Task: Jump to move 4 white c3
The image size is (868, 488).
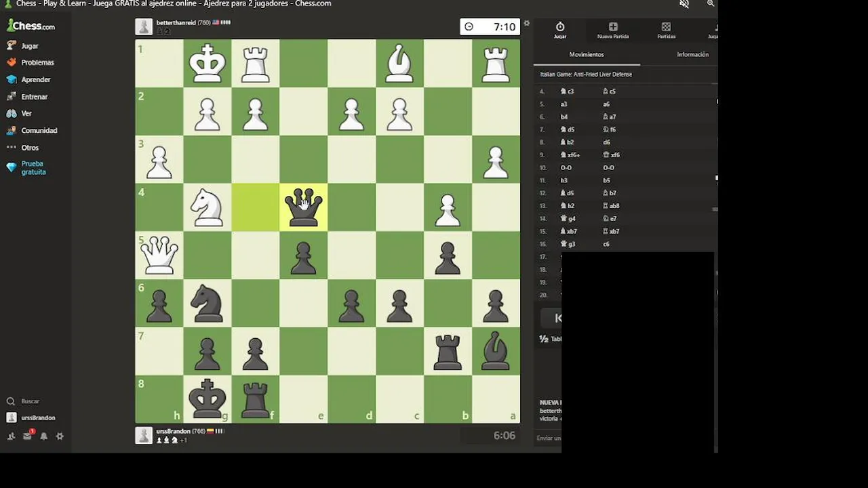Action: (x=567, y=91)
